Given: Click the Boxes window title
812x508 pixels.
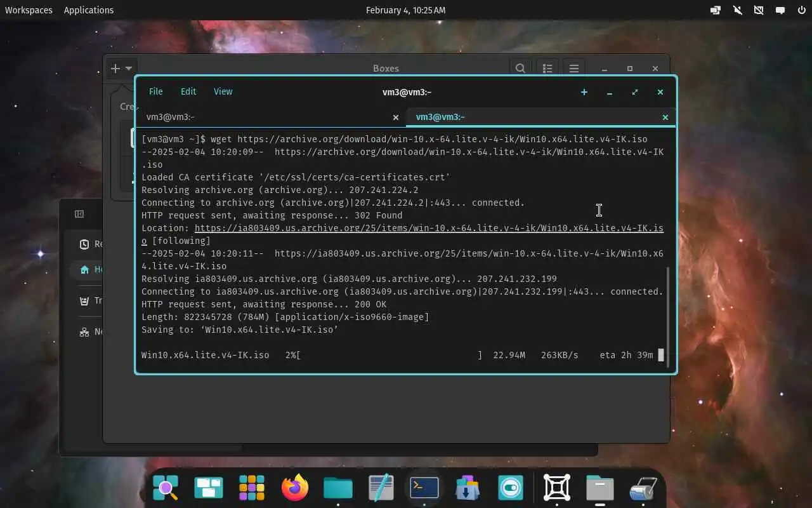Looking at the screenshot, I should pos(386,69).
